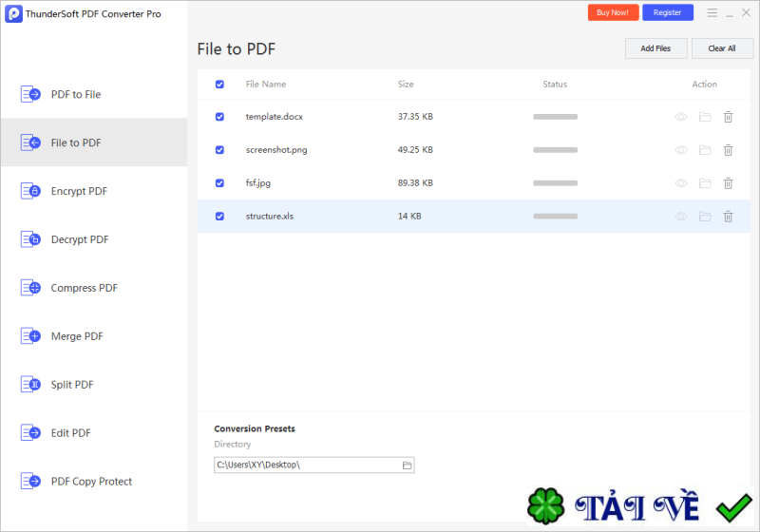Preview screenshot.png with the eye icon
Image resolution: width=760 pixels, height=532 pixels.
coord(681,150)
